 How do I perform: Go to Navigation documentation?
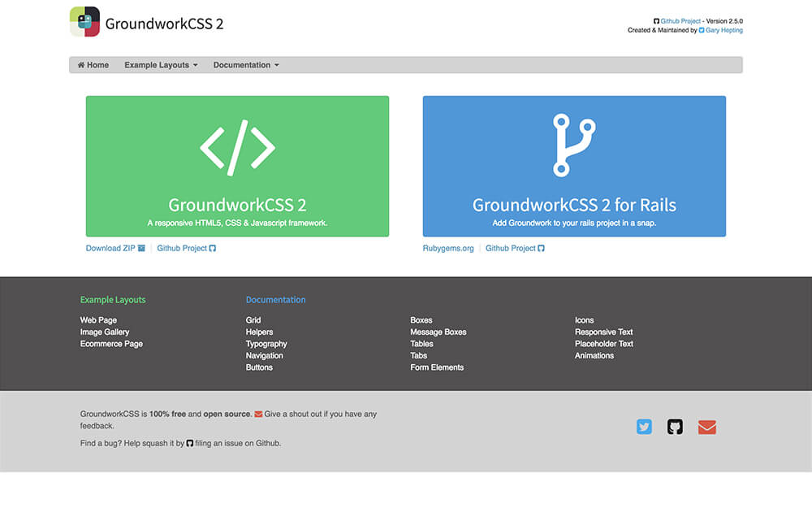pos(264,356)
